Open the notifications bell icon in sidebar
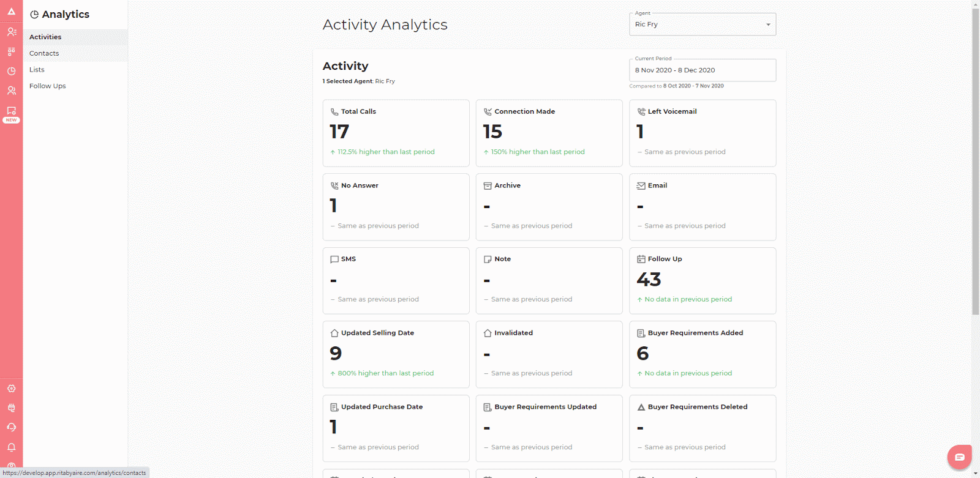Image resolution: width=980 pixels, height=478 pixels. click(x=11, y=447)
